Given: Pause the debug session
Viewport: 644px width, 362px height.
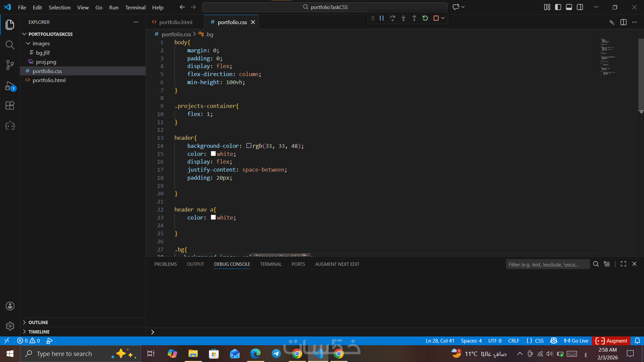Looking at the screenshot, I should 382,18.
